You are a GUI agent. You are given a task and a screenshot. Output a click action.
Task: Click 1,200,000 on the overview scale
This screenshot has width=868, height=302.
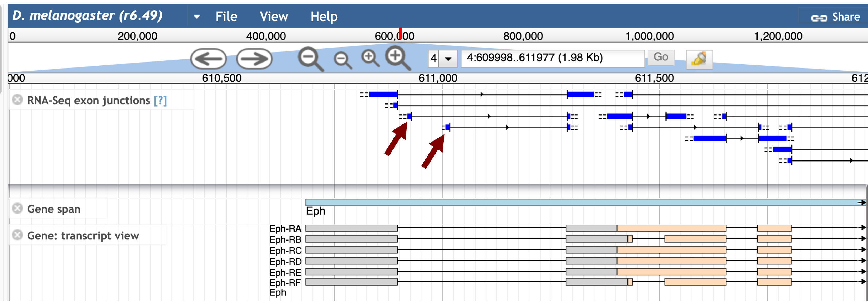click(778, 36)
